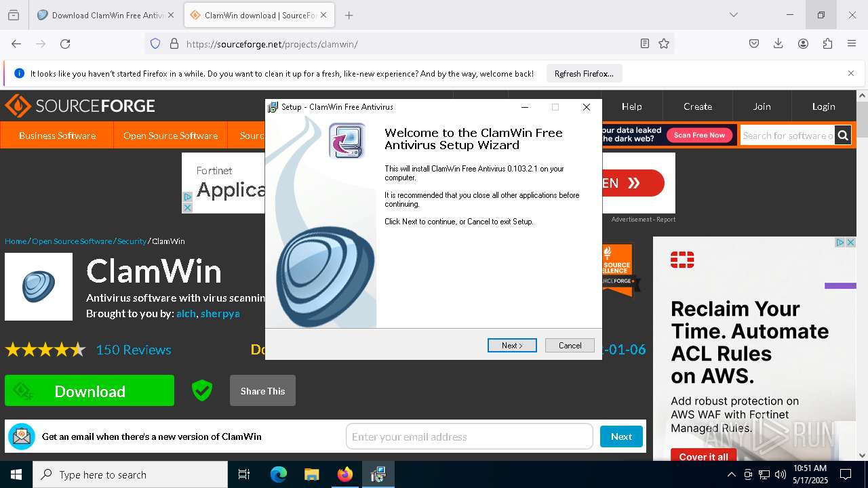Save page to Pocket

click(x=754, y=43)
